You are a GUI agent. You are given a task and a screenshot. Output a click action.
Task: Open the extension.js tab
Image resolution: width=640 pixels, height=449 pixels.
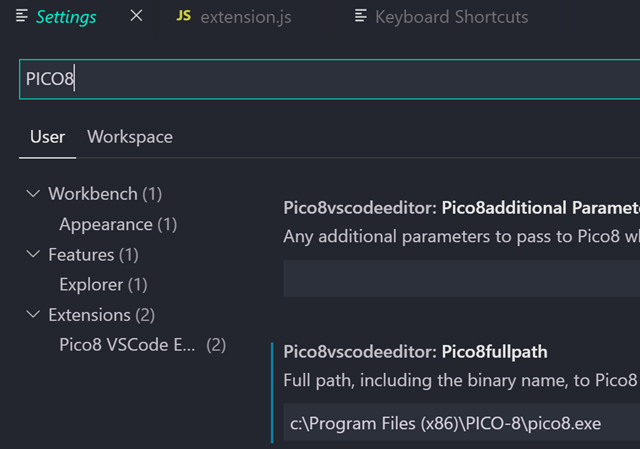246,17
